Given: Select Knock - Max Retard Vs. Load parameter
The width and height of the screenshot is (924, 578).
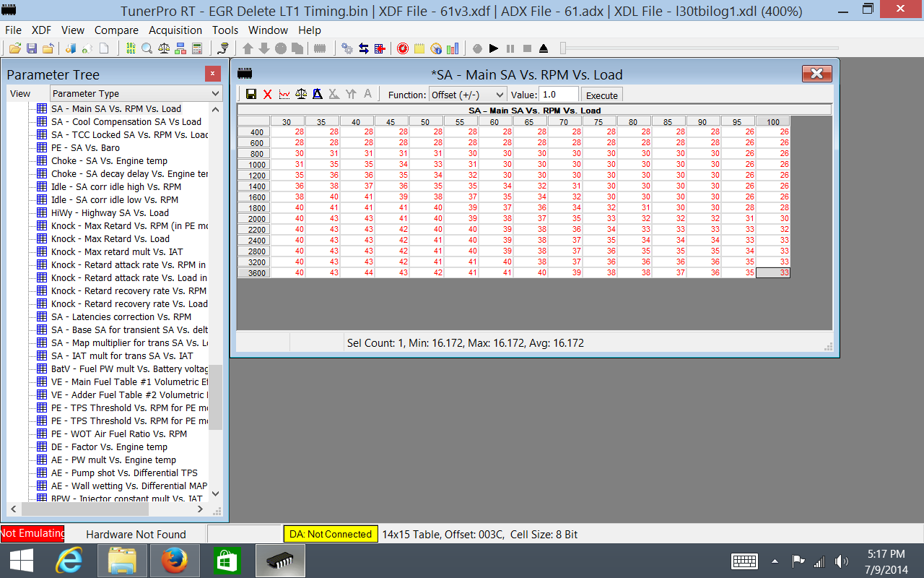Looking at the screenshot, I should 110,239.
